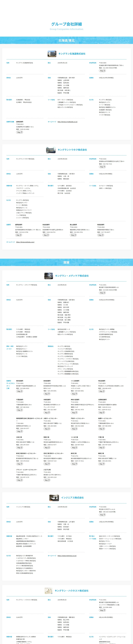133x644 pixels.
Task: Open Map for 青森営業所
Action: click(101, 235)
